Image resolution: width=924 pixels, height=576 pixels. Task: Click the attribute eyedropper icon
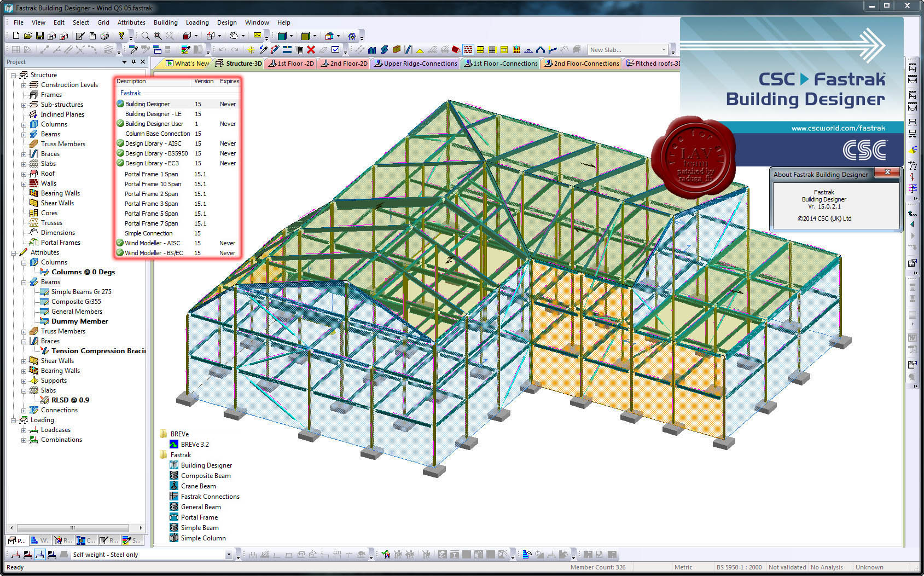click(133, 50)
